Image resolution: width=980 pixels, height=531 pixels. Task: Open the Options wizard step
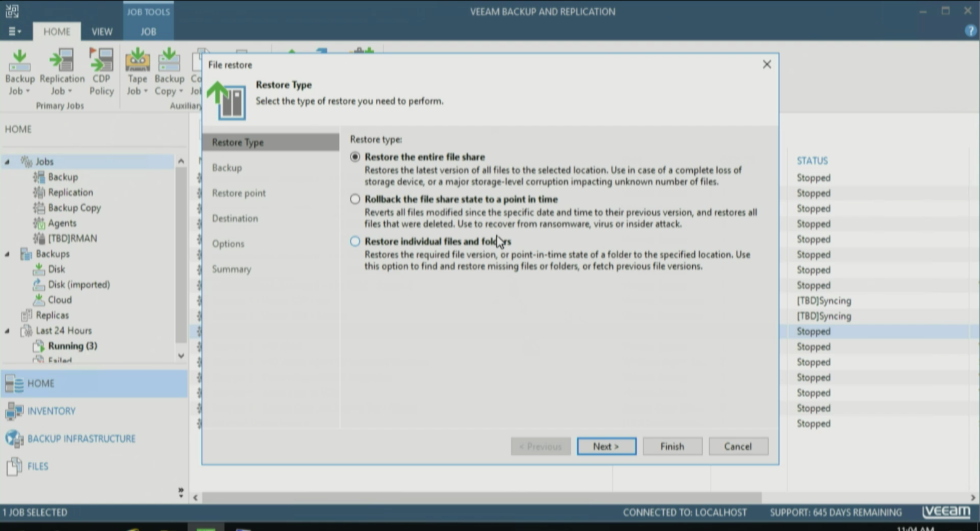pyautogui.click(x=228, y=244)
